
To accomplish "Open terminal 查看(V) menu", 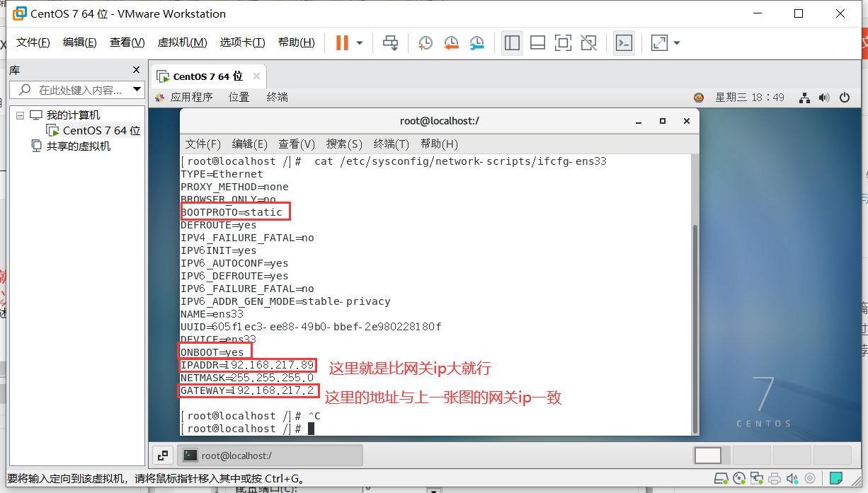I will (x=297, y=144).
